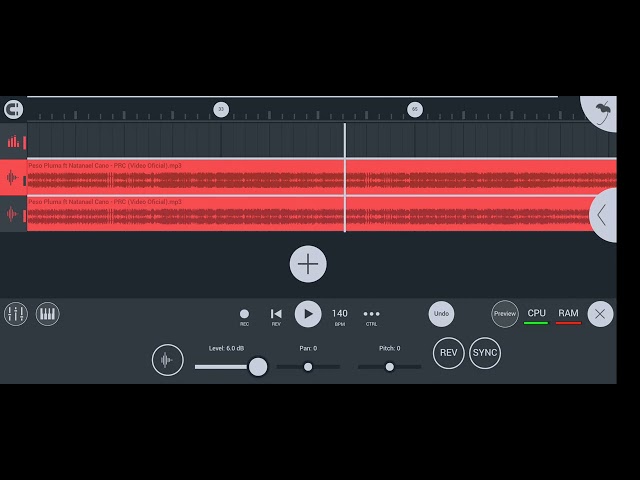The image size is (640, 480).
Task: Click the drum track red level meter
Action: pyautogui.click(x=24, y=142)
